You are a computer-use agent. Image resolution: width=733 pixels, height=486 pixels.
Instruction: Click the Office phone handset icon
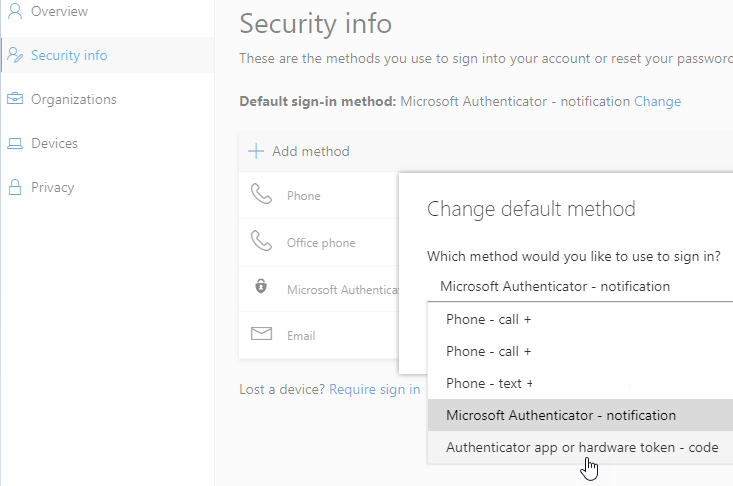tap(261, 242)
